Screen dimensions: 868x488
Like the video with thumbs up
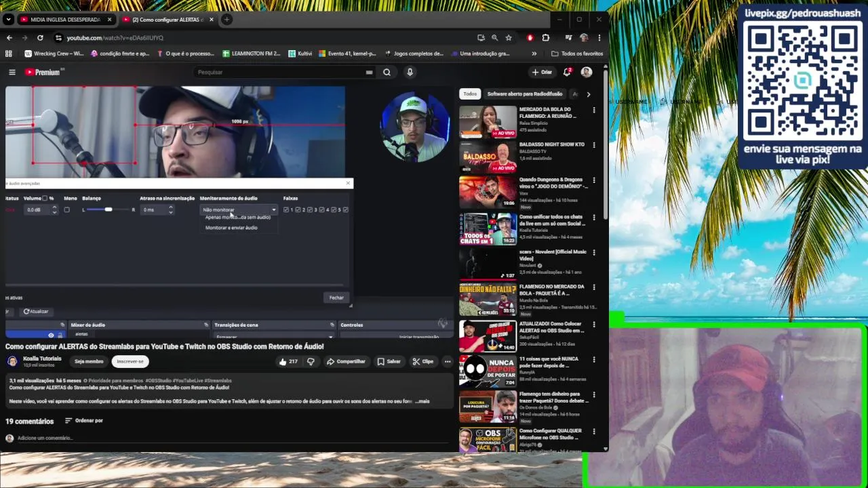coord(288,361)
